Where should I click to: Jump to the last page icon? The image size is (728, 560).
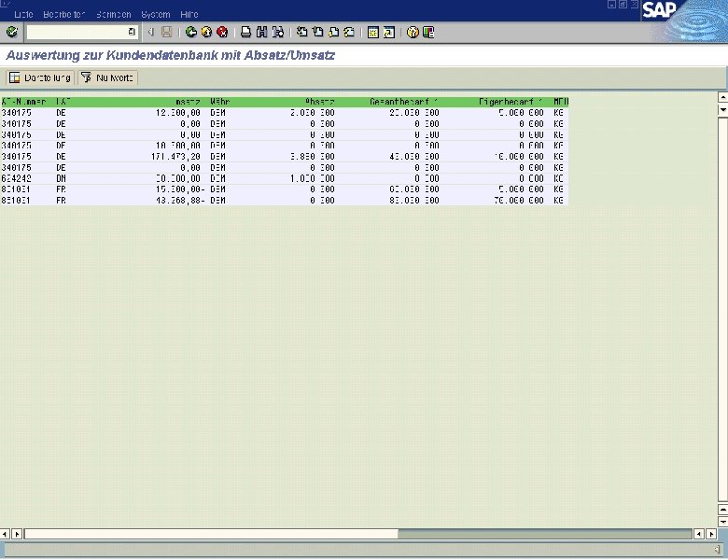pyautogui.click(x=349, y=32)
